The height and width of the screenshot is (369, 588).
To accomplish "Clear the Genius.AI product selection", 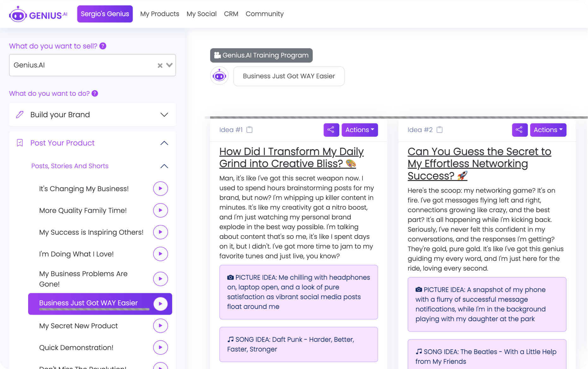I will [x=160, y=65].
